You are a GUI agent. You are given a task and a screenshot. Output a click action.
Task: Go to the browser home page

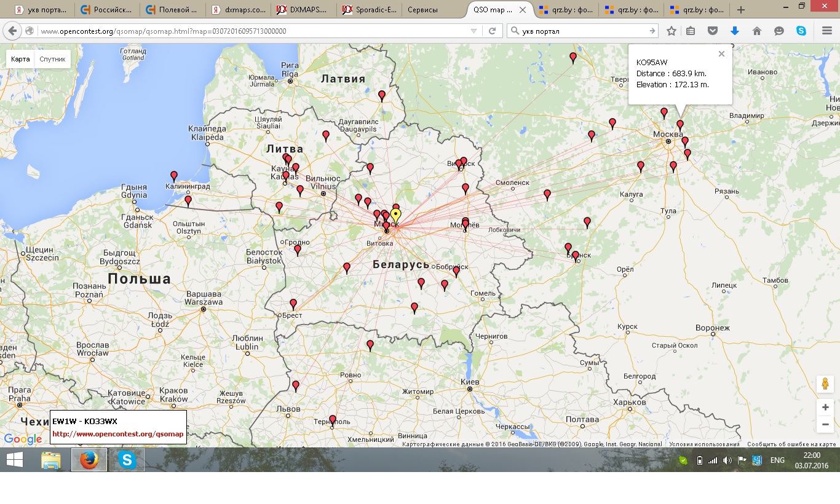(x=757, y=31)
